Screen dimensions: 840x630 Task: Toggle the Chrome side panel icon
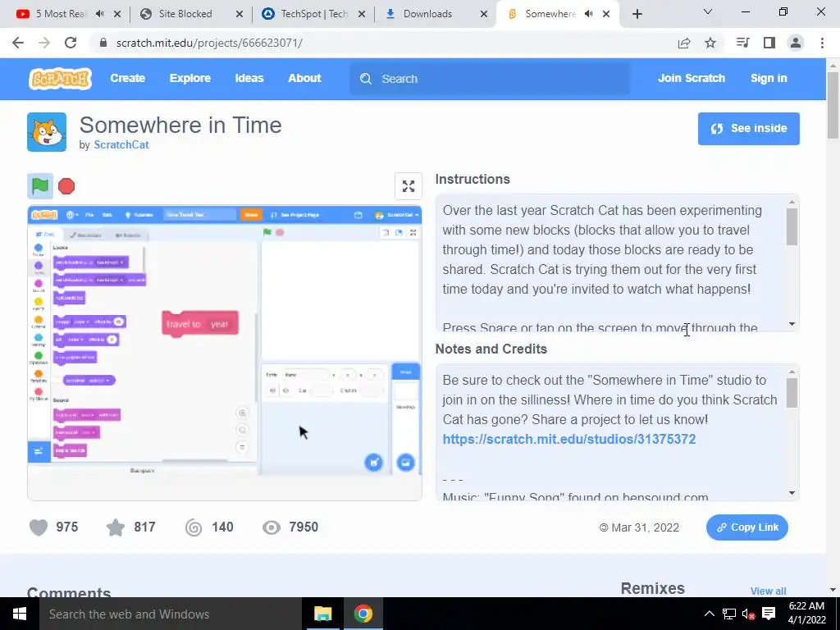click(x=769, y=43)
